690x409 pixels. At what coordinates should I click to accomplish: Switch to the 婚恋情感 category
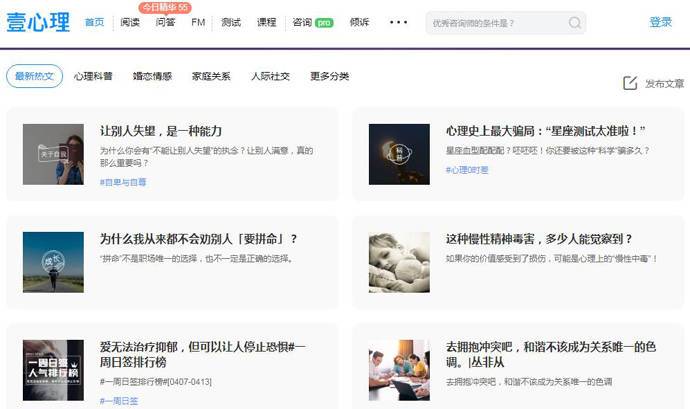coord(152,76)
